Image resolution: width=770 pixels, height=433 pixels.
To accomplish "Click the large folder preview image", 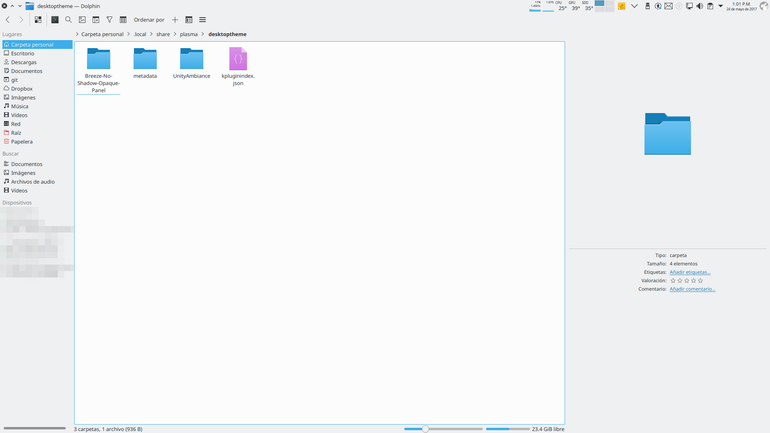I will (667, 134).
